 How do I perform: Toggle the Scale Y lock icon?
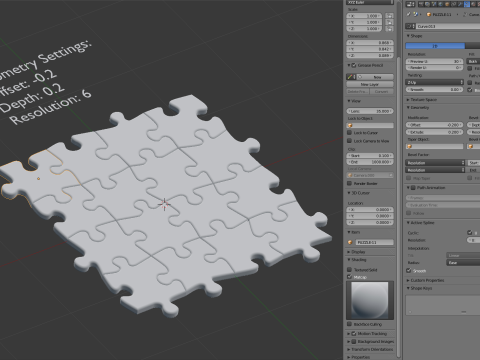[389, 22]
